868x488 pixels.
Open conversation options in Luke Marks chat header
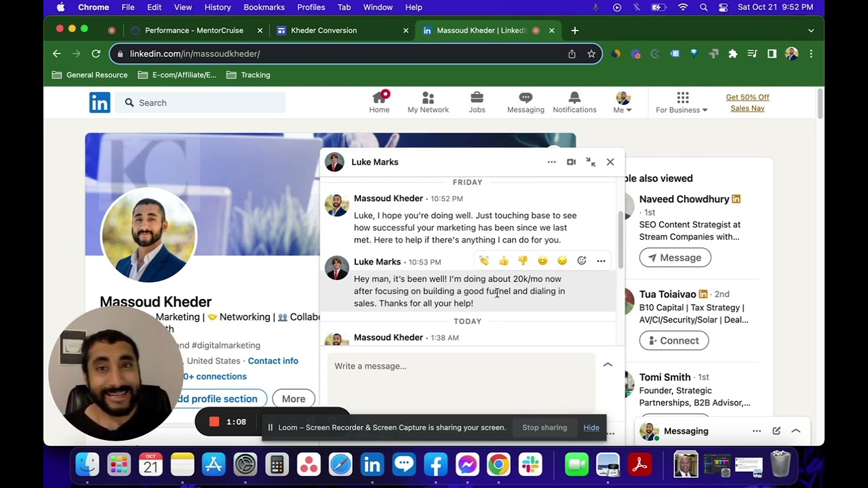pyautogui.click(x=551, y=162)
